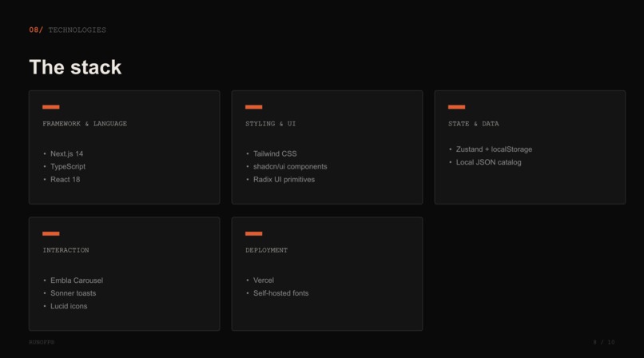The image size is (644, 358).
Task: Select the Local JSON catalog item
Action: 488,162
